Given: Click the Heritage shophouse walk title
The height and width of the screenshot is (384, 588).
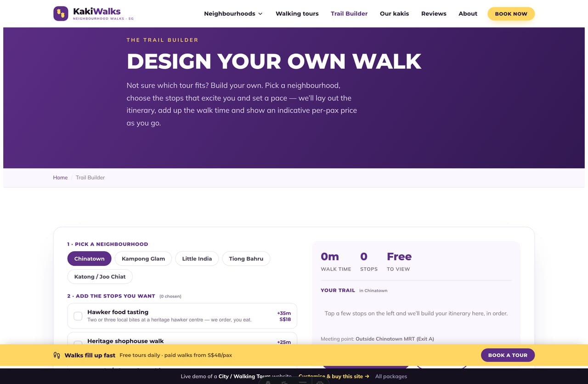Looking at the screenshot, I should pos(125,341).
